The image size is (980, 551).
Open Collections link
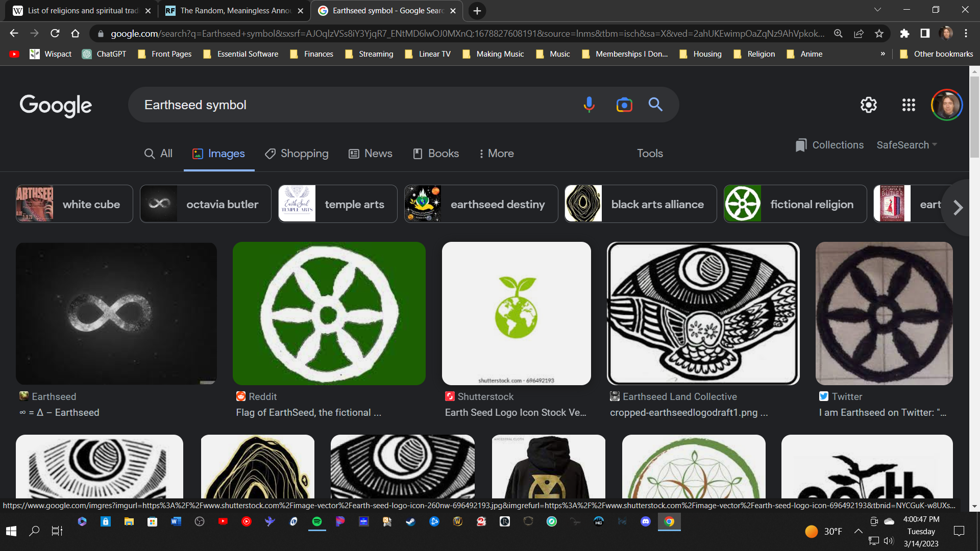click(x=829, y=145)
